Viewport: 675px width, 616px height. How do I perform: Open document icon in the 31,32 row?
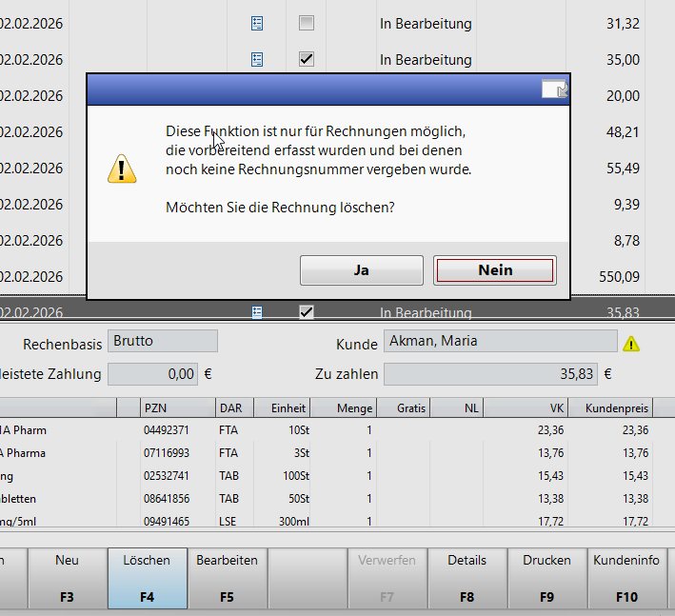pyautogui.click(x=256, y=23)
